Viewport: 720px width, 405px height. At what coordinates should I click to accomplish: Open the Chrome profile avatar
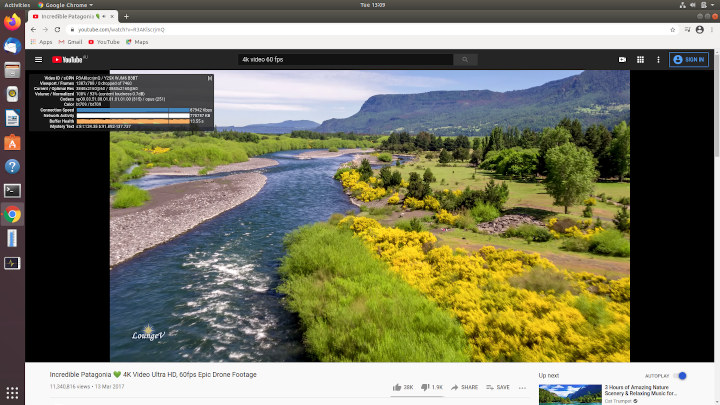coord(699,29)
